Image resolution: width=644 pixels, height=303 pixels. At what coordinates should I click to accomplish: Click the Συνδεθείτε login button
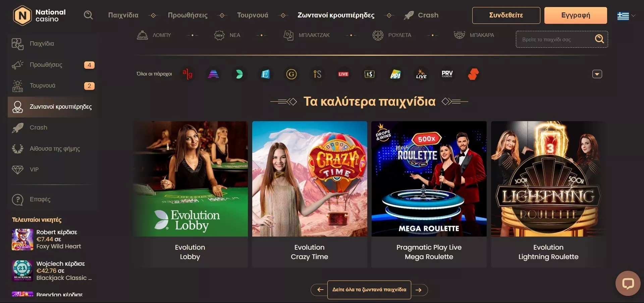506,15
